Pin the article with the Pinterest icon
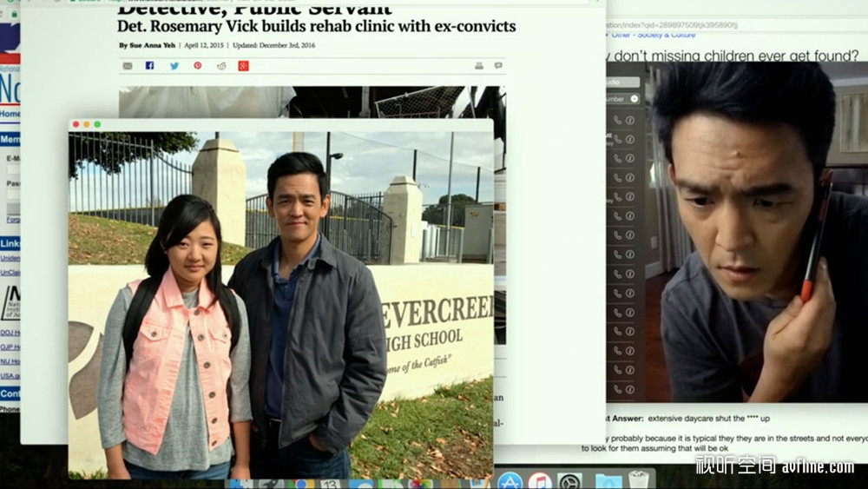Image resolution: width=868 pixels, height=489 pixels. 198,66
